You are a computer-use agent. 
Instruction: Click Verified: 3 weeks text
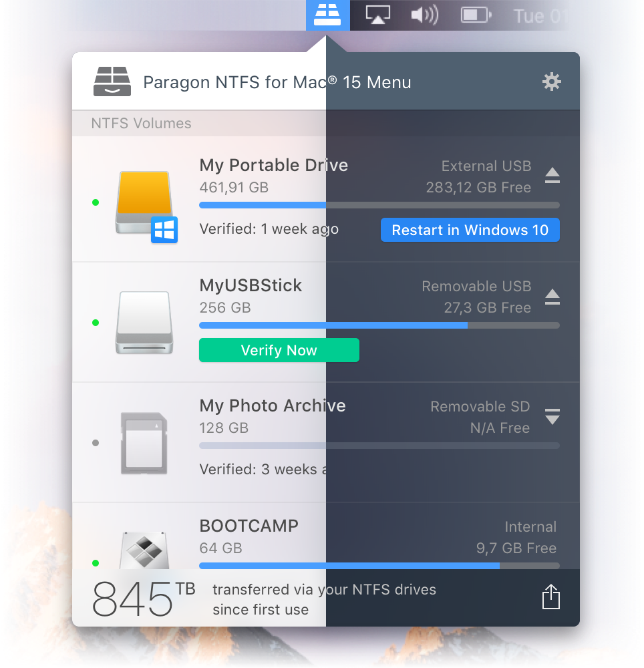(x=263, y=470)
